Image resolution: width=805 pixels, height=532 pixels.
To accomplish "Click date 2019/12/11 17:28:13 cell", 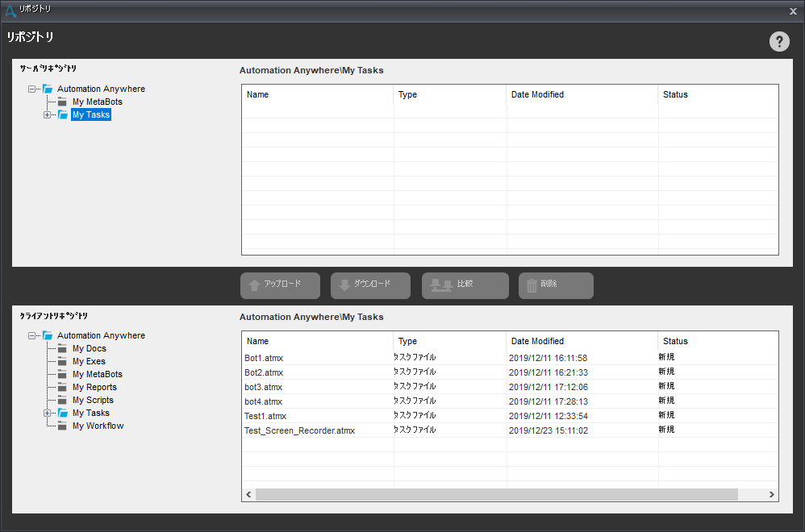I will 548,401.
